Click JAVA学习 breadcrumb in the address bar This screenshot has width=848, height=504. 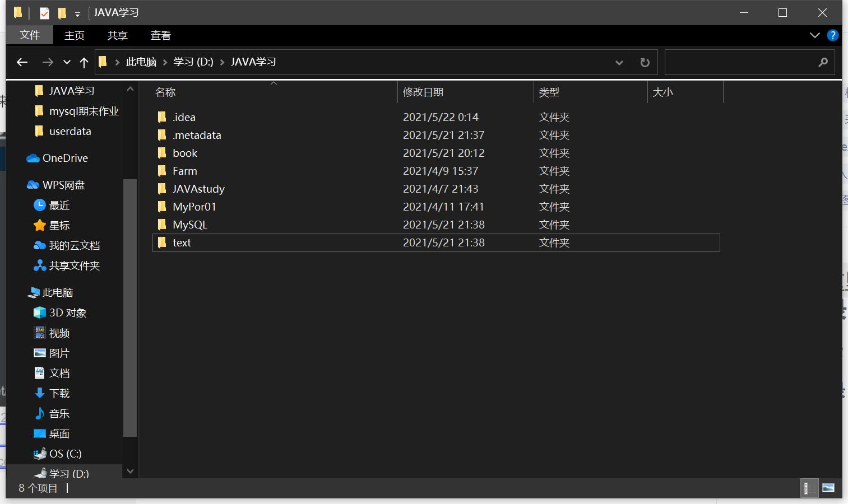253,62
